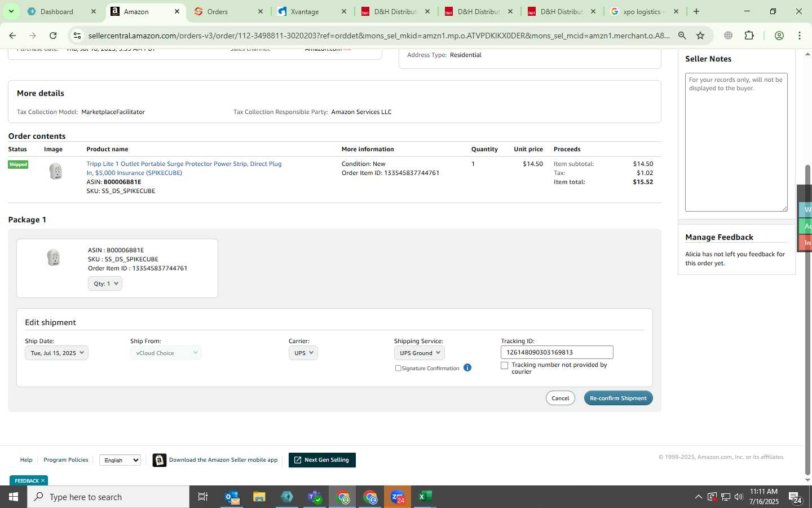
Task: Click Amazon app logo in footer
Action: (160, 460)
